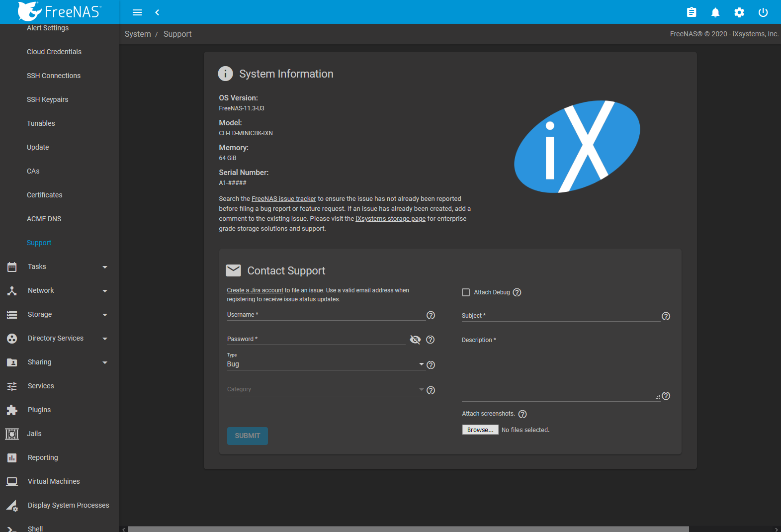
Task: Expand the Network menu arrow
Action: pos(105,291)
